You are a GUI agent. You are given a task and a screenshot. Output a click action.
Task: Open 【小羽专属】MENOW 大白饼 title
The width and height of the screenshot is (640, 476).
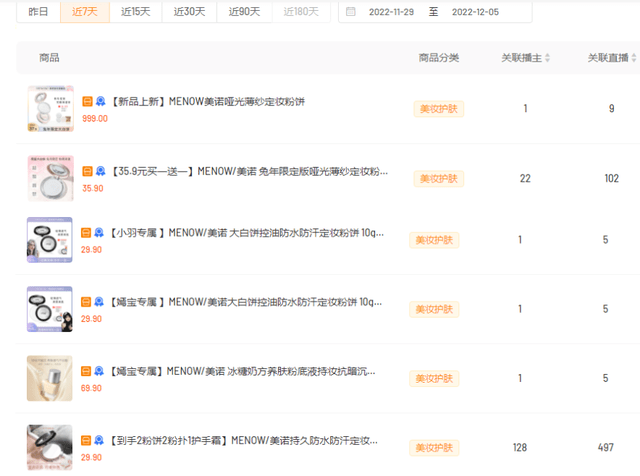[x=247, y=233]
